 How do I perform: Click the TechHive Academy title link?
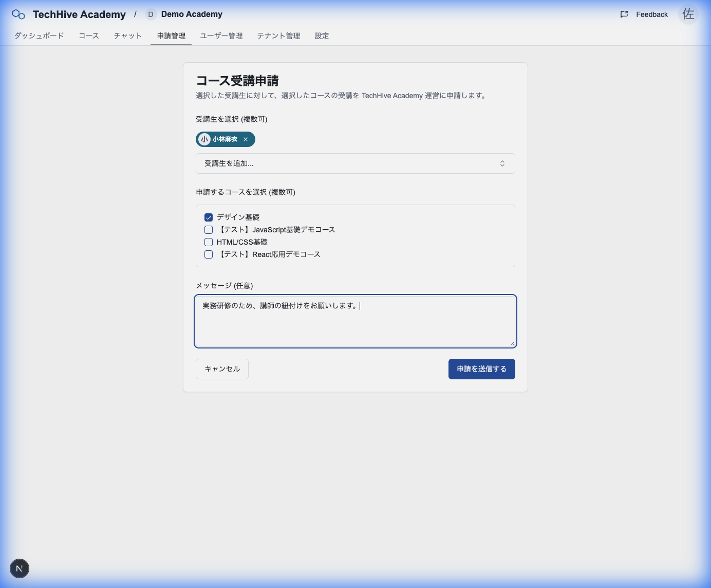point(79,14)
